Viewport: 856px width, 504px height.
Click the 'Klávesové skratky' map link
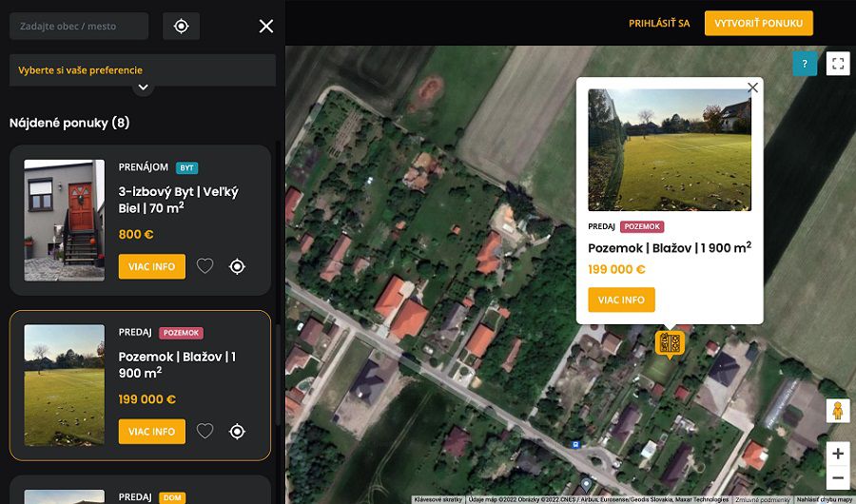pos(438,499)
